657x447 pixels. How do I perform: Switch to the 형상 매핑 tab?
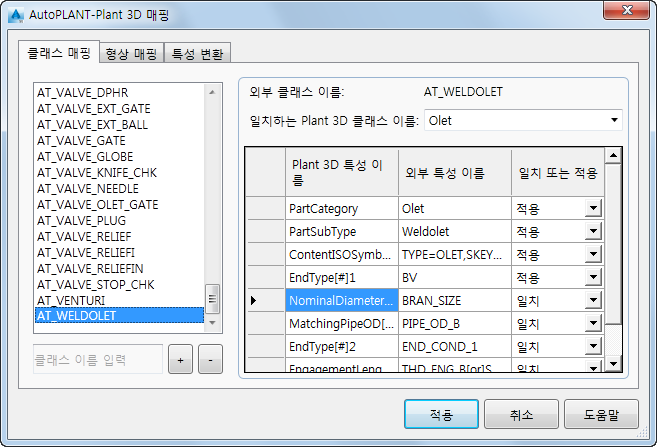(131, 54)
